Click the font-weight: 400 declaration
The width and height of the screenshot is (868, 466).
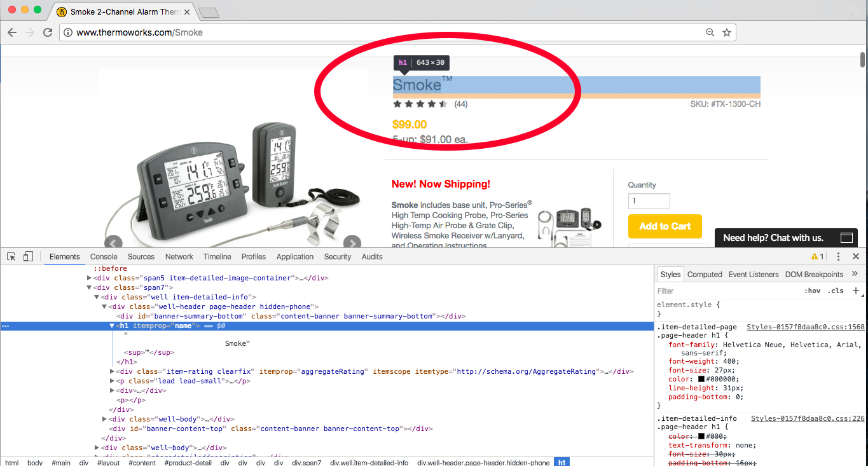pyautogui.click(x=703, y=361)
